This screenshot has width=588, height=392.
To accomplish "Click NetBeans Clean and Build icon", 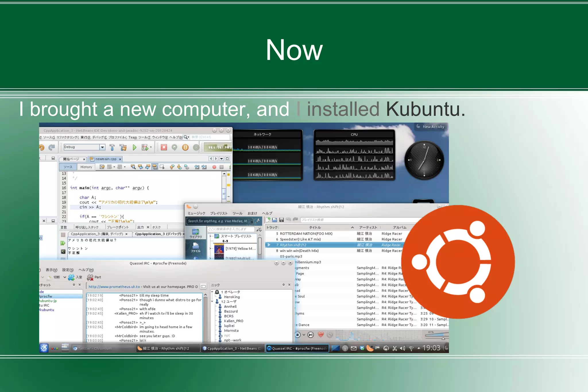I will pyautogui.click(x=123, y=147).
